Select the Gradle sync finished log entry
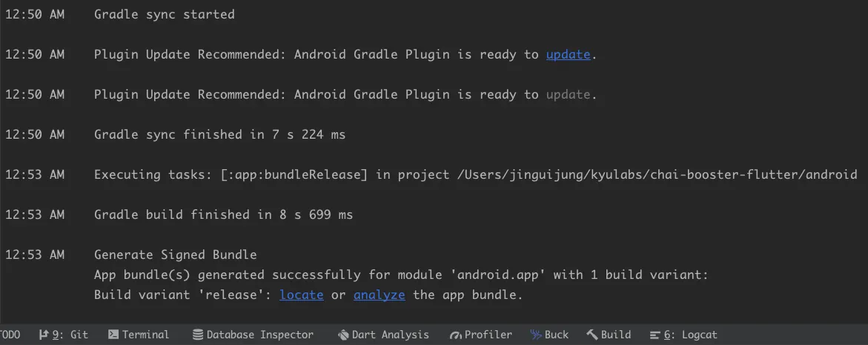The height and width of the screenshot is (345, 868). coord(219,134)
